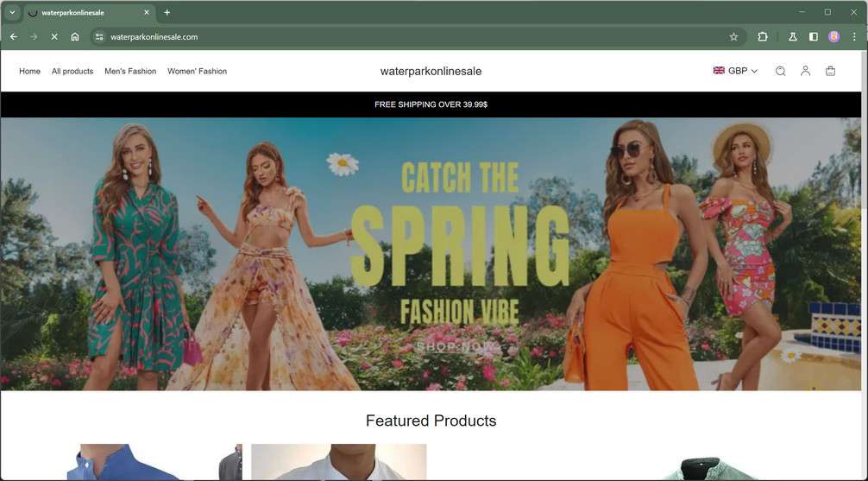Stop loading the page

pyautogui.click(x=54, y=36)
